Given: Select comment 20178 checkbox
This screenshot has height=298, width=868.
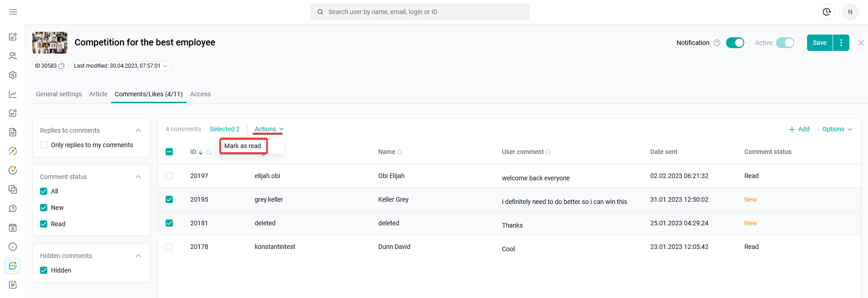Looking at the screenshot, I should tap(169, 247).
